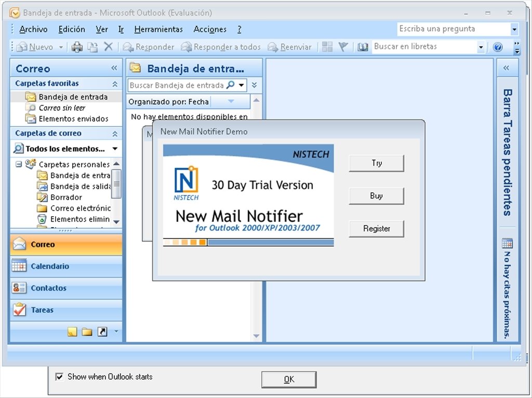532x398 pixels.
Task: Select the Correo electrónico folder
Action: point(74,208)
